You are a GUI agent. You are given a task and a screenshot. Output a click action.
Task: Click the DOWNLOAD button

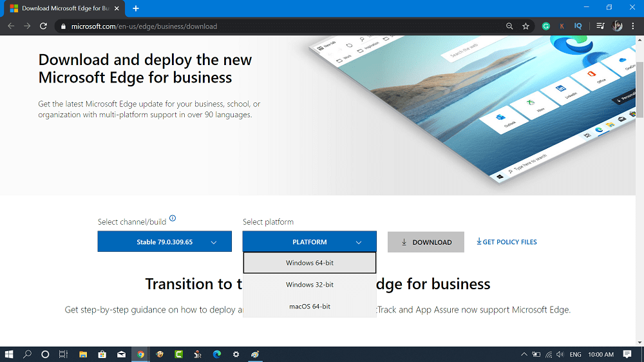pos(426,242)
